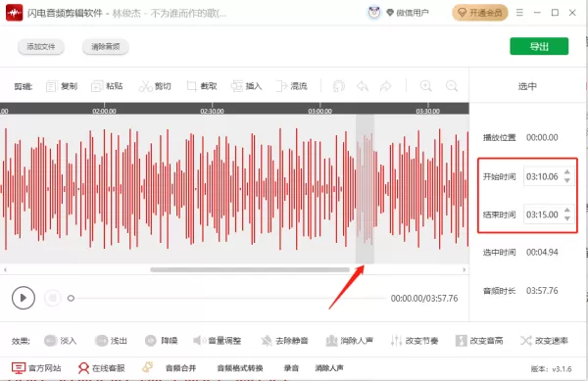
Task: Open the 改变节奏 tempo effect
Action: (415, 341)
